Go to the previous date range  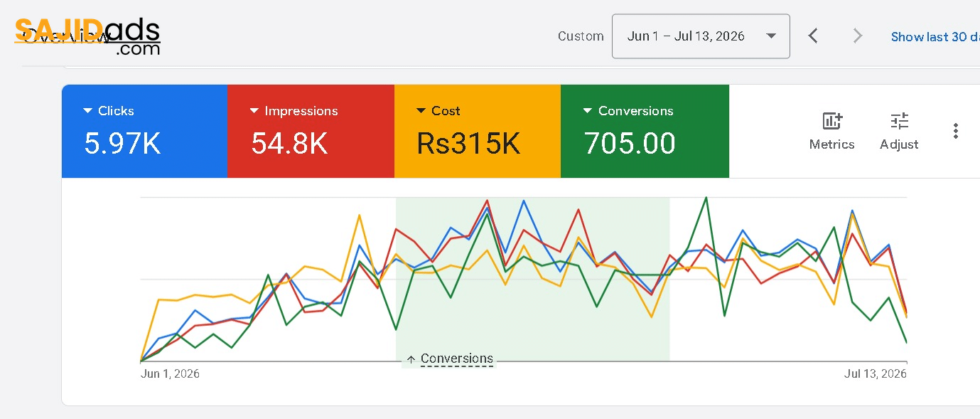(x=814, y=36)
